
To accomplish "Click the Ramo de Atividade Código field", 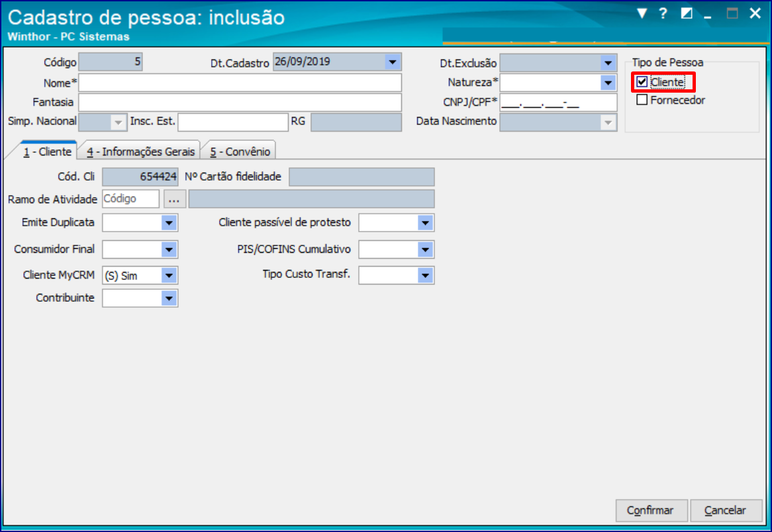I will point(130,199).
